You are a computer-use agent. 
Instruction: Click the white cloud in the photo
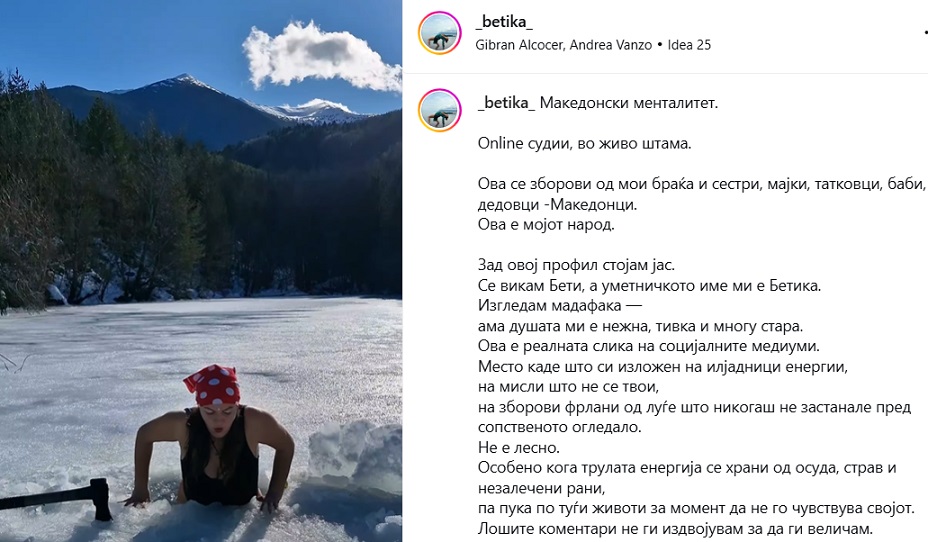(320, 56)
